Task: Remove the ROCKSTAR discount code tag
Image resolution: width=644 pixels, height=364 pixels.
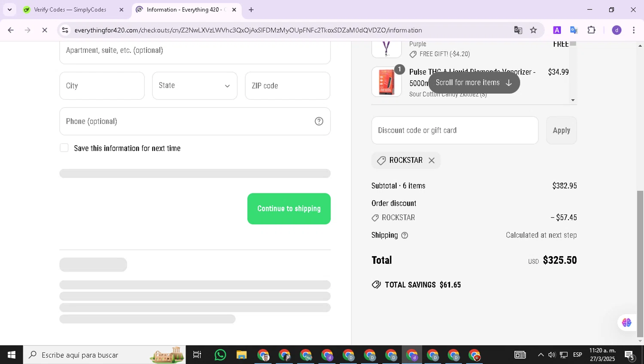Action: coord(431,160)
